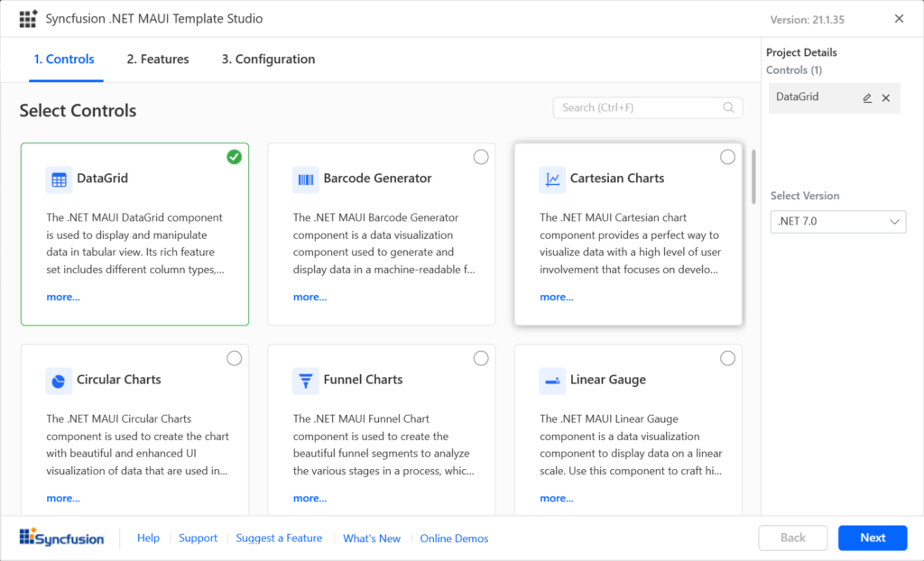Click the Next button
The height and width of the screenshot is (561, 924).
[x=873, y=538]
